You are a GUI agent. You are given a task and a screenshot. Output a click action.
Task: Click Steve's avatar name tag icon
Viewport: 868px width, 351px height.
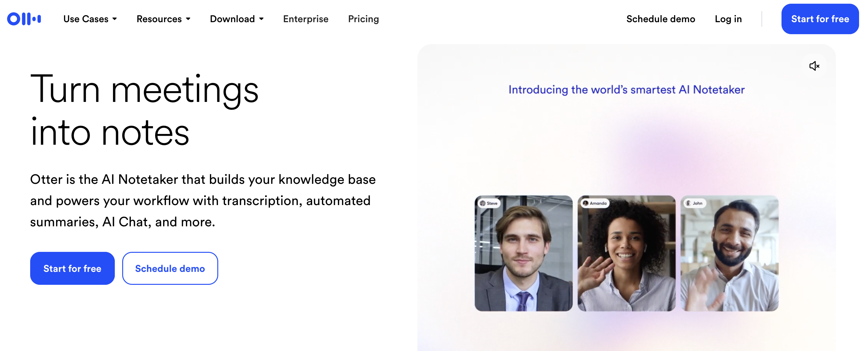[x=483, y=203]
